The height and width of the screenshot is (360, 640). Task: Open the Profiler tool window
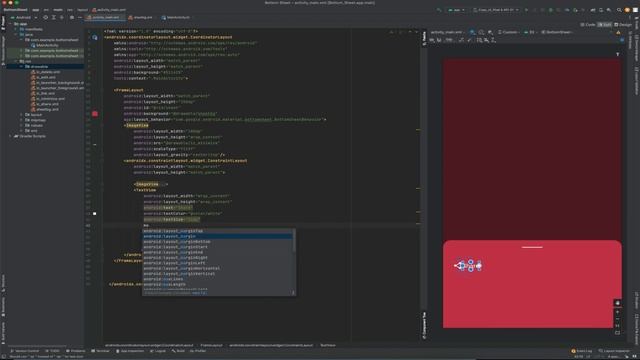coord(198,351)
